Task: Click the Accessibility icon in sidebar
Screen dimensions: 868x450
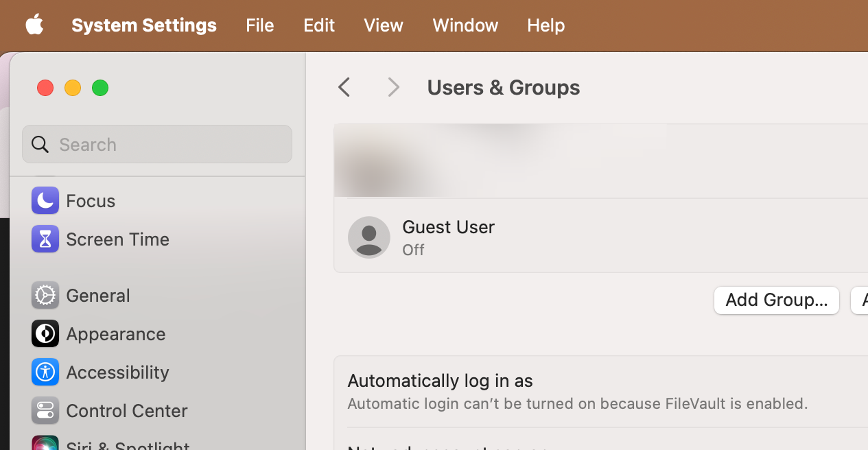Action: point(45,372)
